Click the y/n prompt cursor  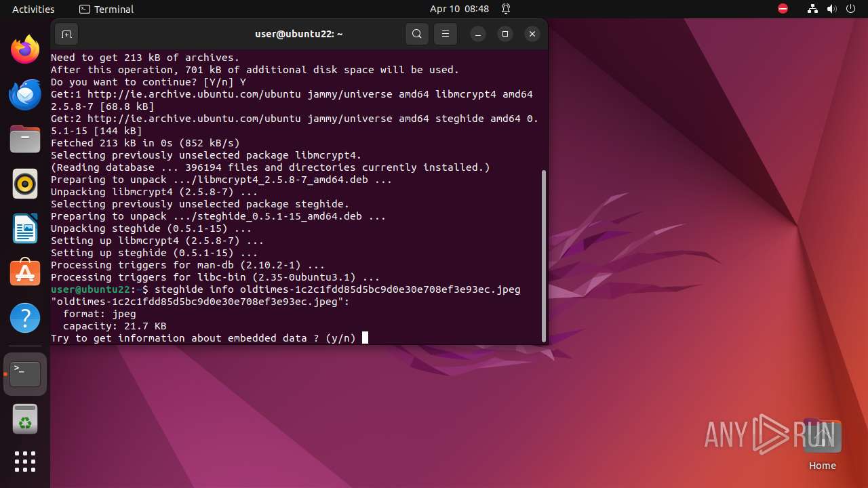[x=365, y=338]
